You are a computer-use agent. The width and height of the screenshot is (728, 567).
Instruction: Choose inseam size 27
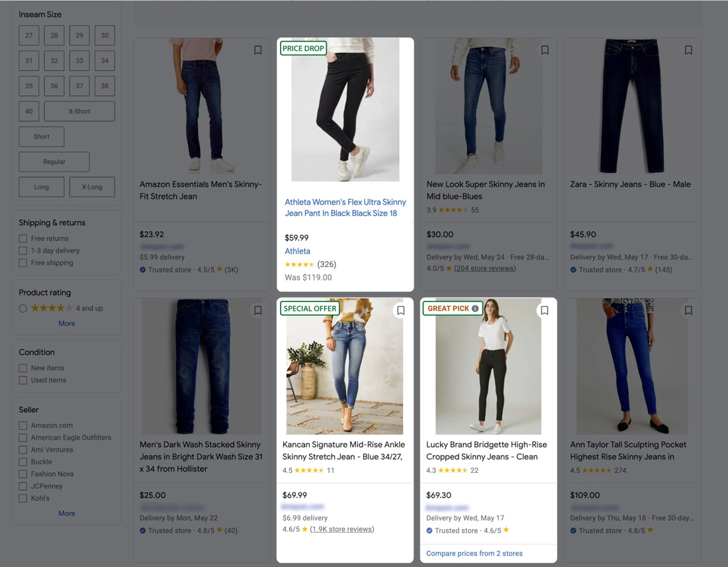[x=29, y=35]
